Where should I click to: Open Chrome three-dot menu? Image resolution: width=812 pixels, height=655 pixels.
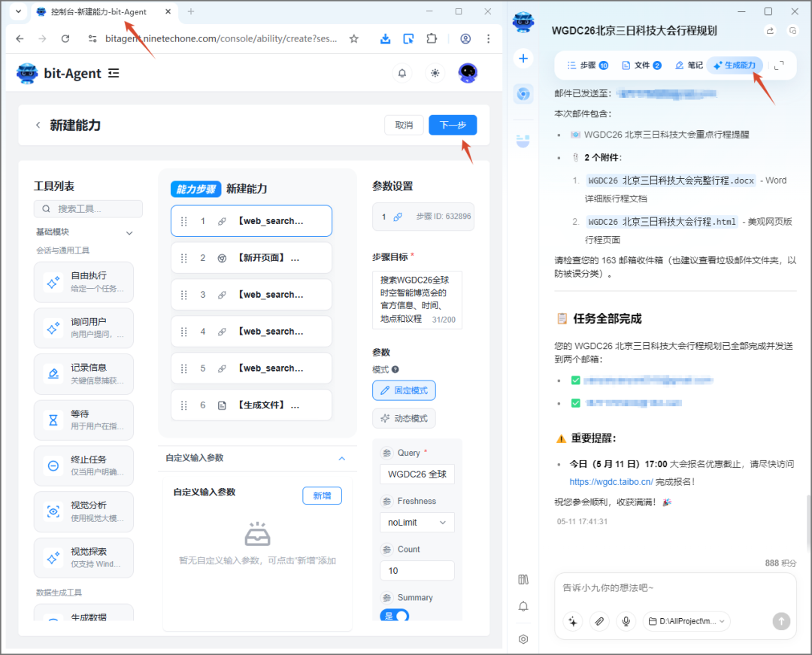[489, 39]
